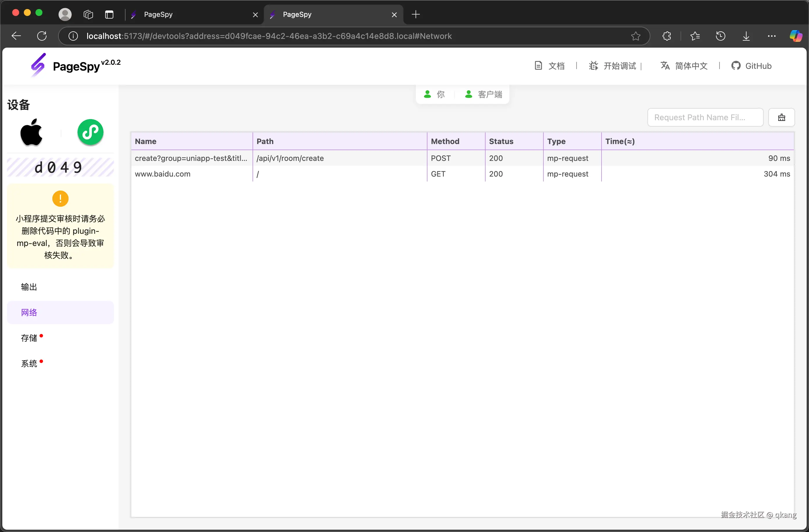Image resolution: width=809 pixels, height=532 pixels.
Task: Open the browser profile avatar
Action: pos(65,14)
